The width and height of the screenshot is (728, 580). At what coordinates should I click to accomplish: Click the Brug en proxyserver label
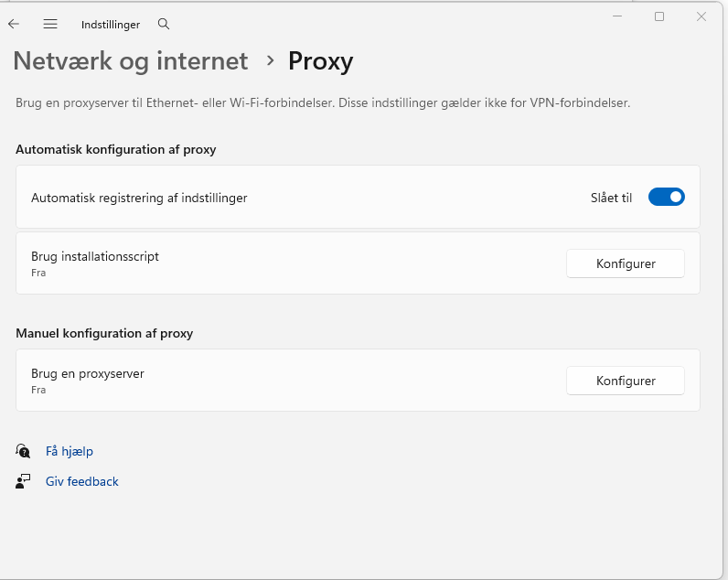(87, 373)
